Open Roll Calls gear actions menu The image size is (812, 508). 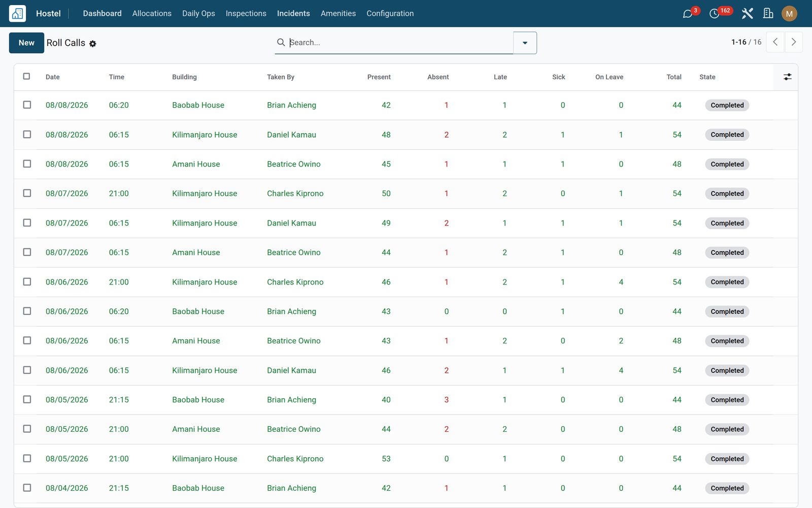point(93,44)
